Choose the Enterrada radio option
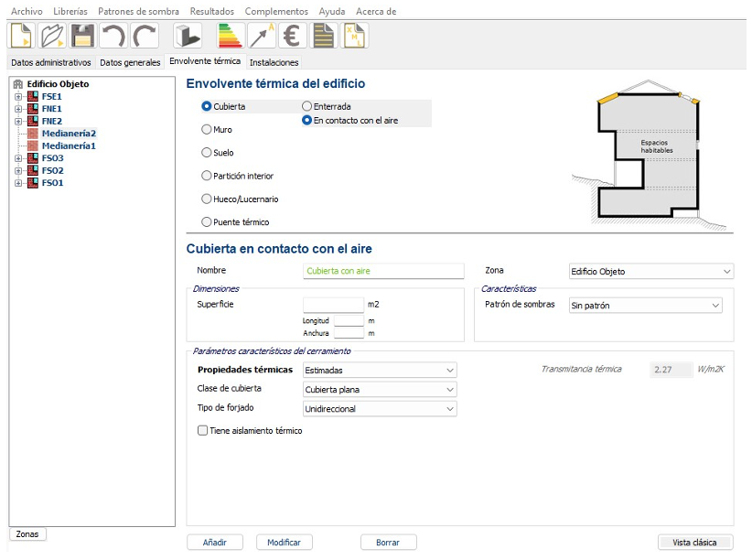This screenshot has height=560, width=752. [x=307, y=106]
